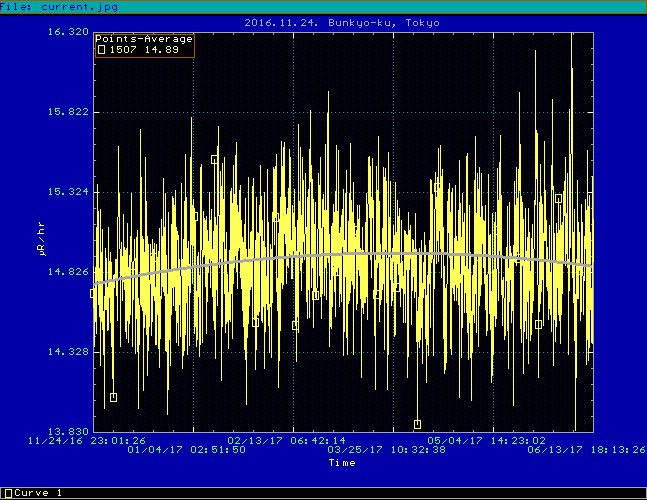Click the chart title Bunkyo-ku, Tokyo

click(342, 22)
